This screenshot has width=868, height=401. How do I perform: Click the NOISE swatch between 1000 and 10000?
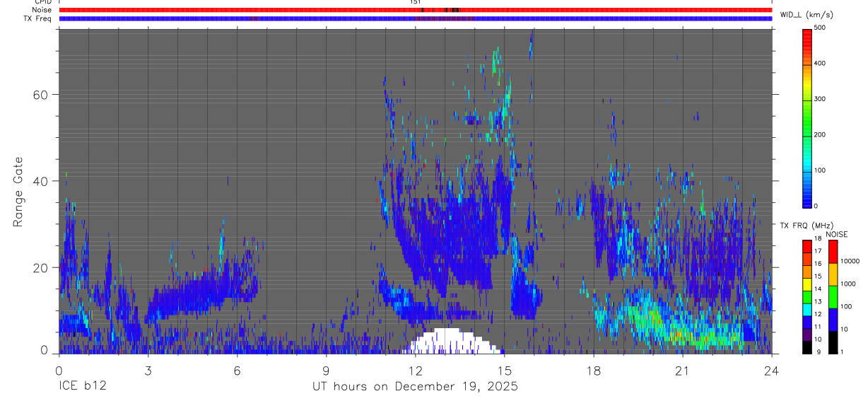pyautogui.click(x=833, y=274)
